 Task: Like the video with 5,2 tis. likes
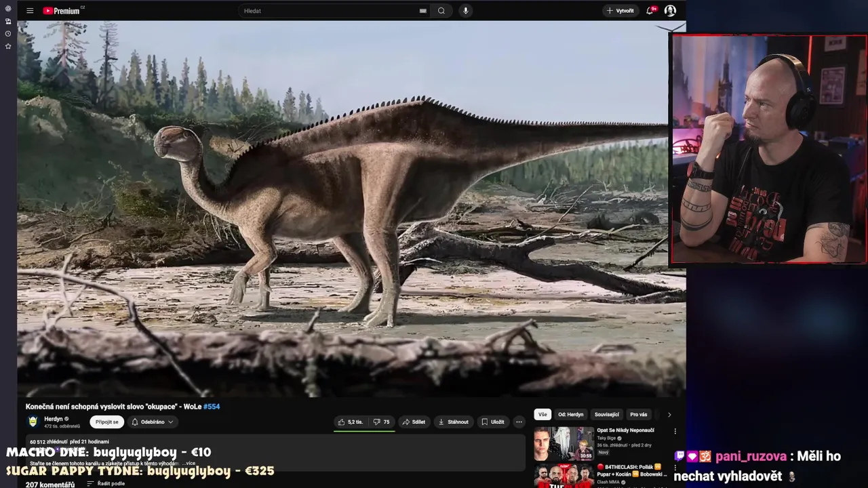click(351, 422)
